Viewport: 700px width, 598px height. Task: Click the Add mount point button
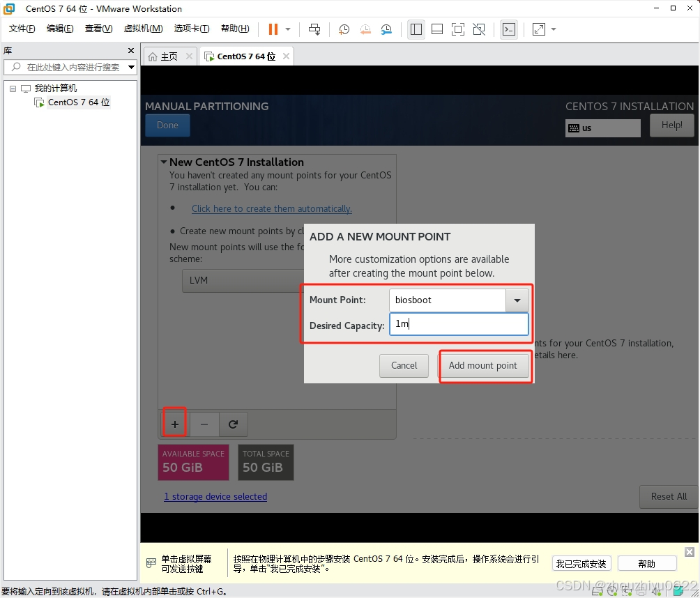pyautogui.click(x=483, y=365)
